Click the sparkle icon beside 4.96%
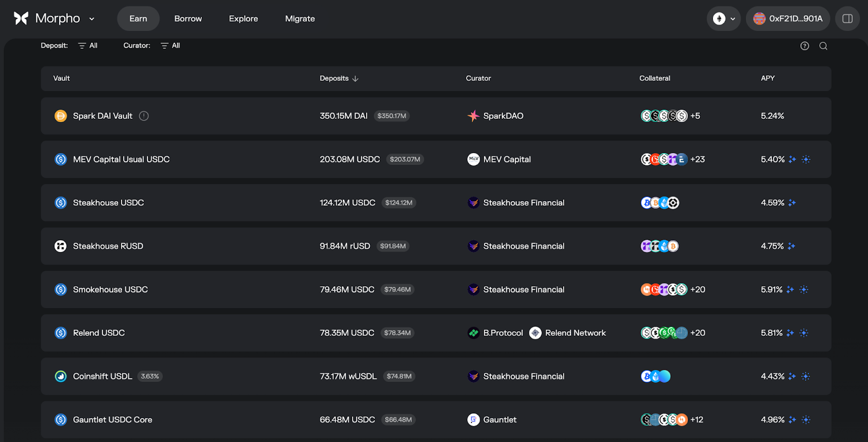The height and width of the screenshot is (442, 868). 793,420
